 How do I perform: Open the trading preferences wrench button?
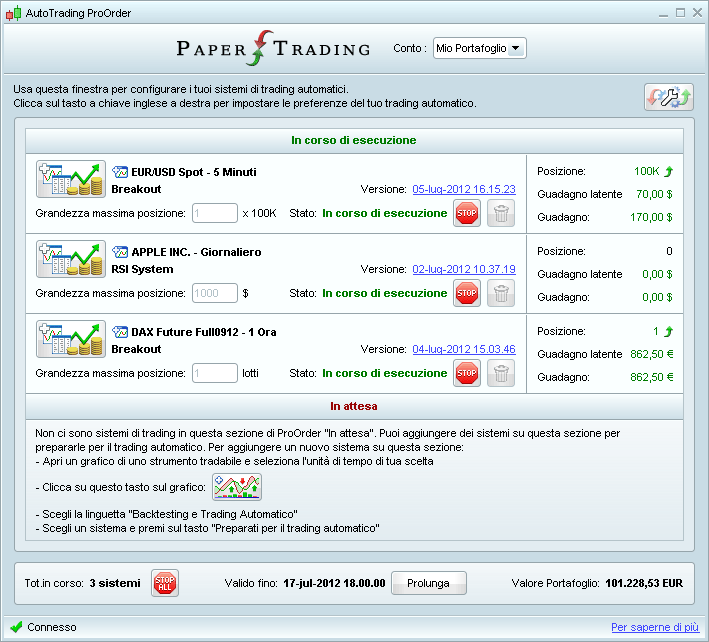[x=669, y=97]
